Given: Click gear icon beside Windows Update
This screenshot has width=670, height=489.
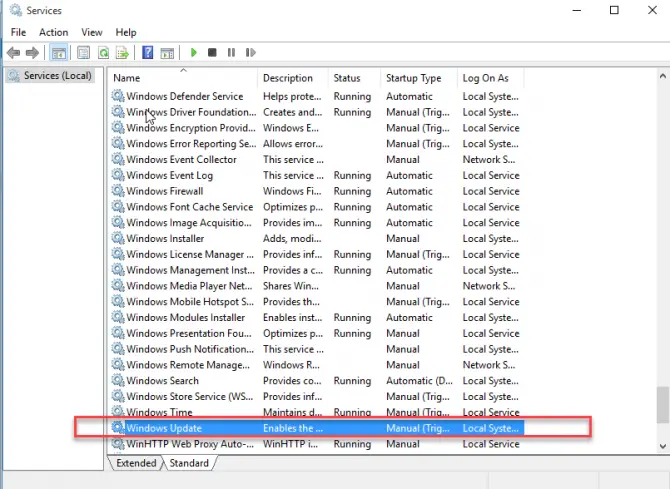Looking at the screenshot, I should [118, 427].
